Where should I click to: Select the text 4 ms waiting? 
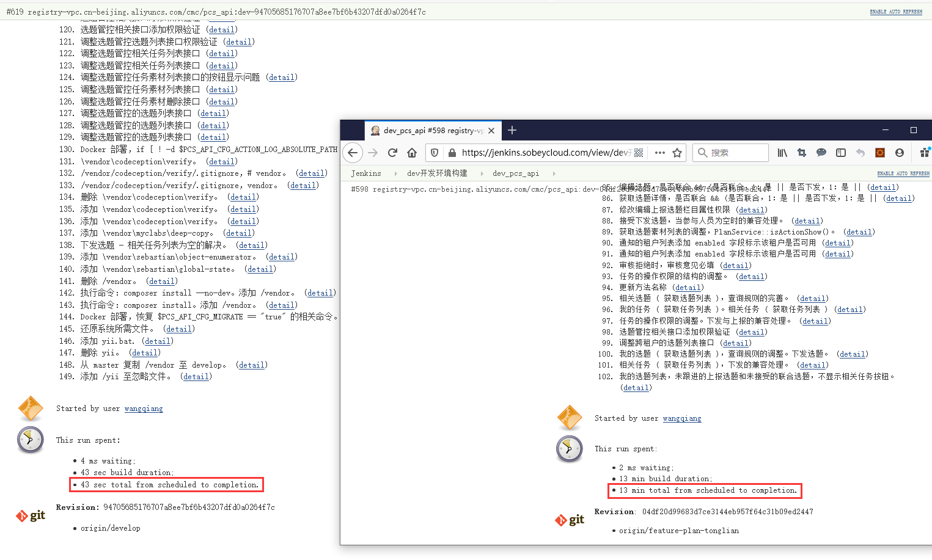pyautogui.click(x=108, y=461)
